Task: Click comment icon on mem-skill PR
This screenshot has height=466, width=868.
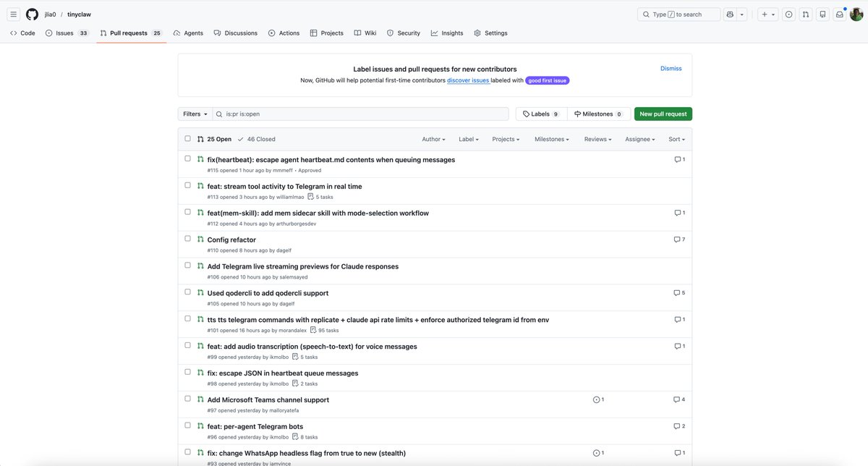Action: pos(678,213)
